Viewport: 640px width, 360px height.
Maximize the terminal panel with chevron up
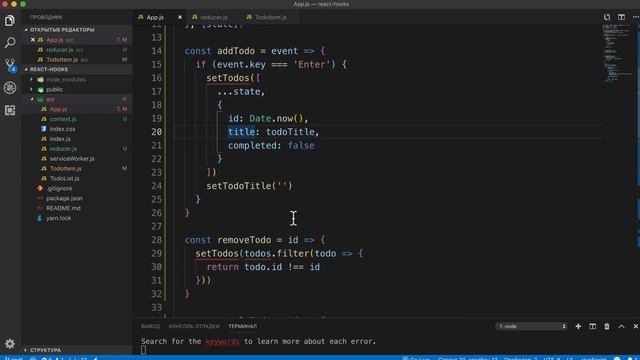click(621, 326)
